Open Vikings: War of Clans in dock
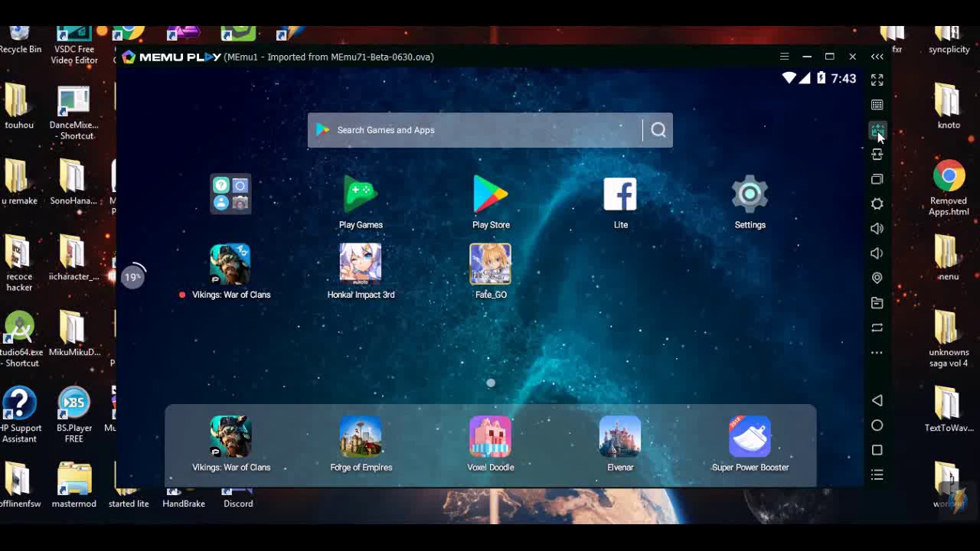The image size is (980, 551). click(x=230, y=444)
